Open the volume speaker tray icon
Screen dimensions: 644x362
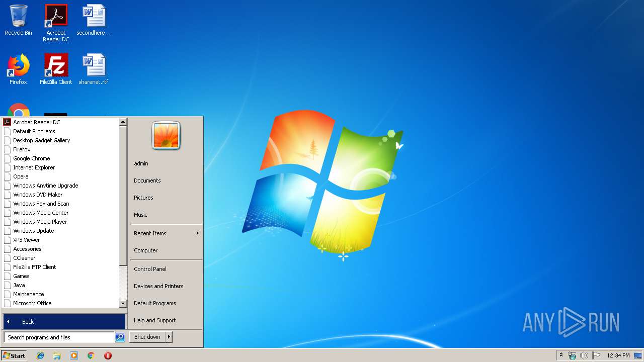pyautogui.click(x=584, y=355)
